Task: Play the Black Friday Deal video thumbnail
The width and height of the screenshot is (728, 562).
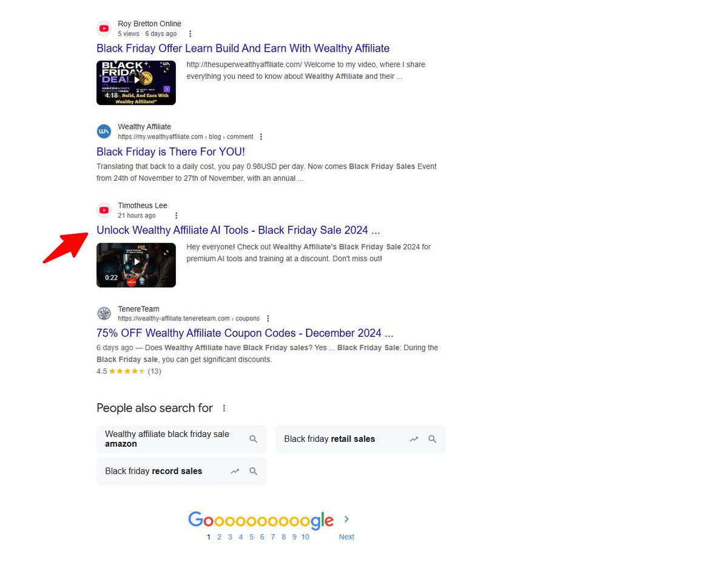Action: [x=136, y=83]
